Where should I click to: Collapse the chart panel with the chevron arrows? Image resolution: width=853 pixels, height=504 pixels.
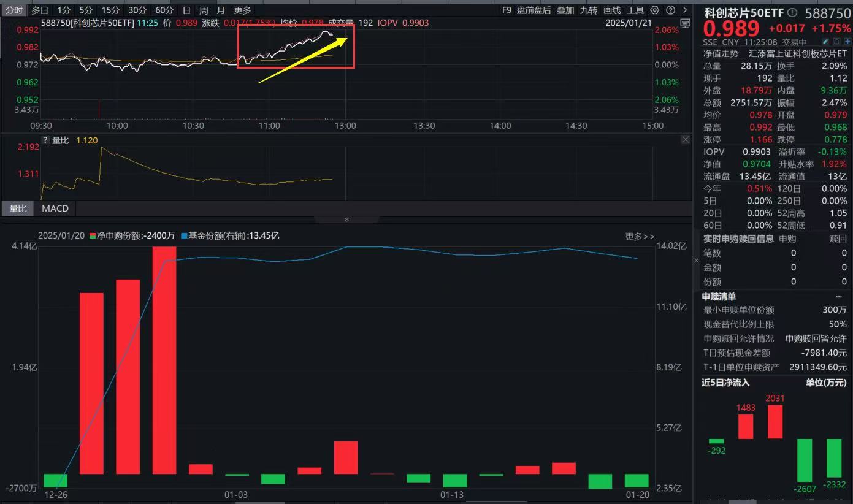(x=346, y=219)
